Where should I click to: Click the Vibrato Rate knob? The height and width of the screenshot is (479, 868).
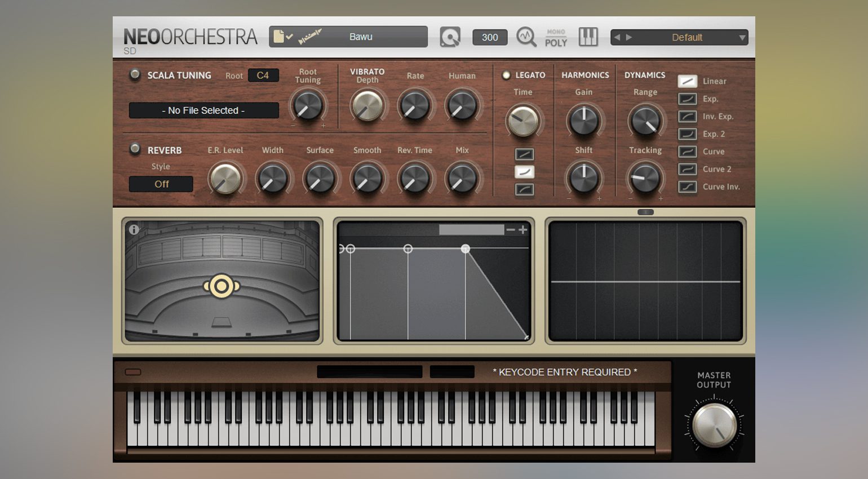coord(415,106)
